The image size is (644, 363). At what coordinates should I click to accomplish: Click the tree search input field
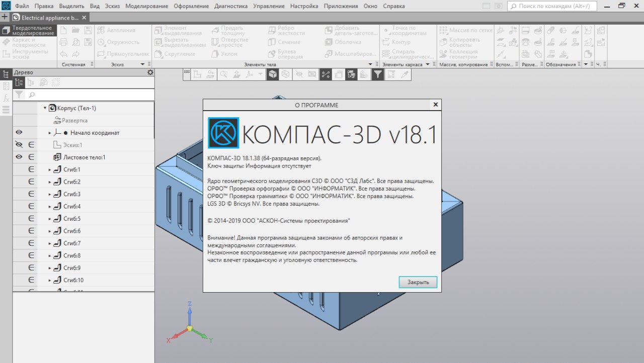90,95
